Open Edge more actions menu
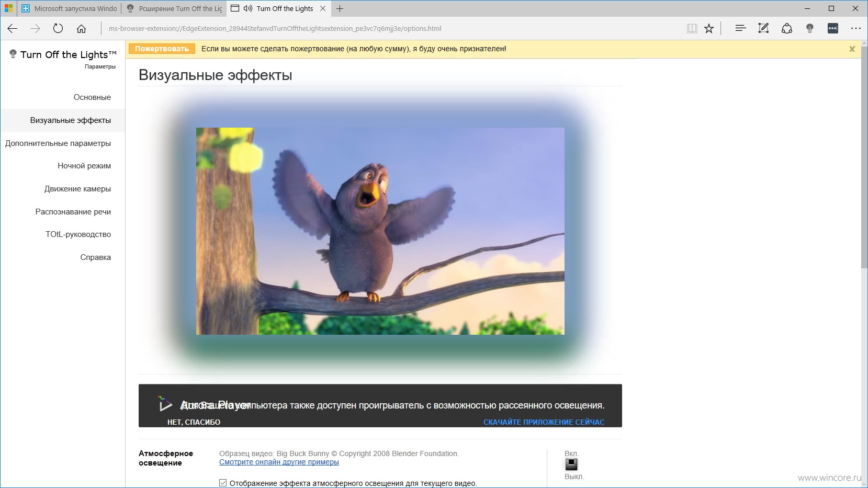The image size is (868, 488). point(856,29)
